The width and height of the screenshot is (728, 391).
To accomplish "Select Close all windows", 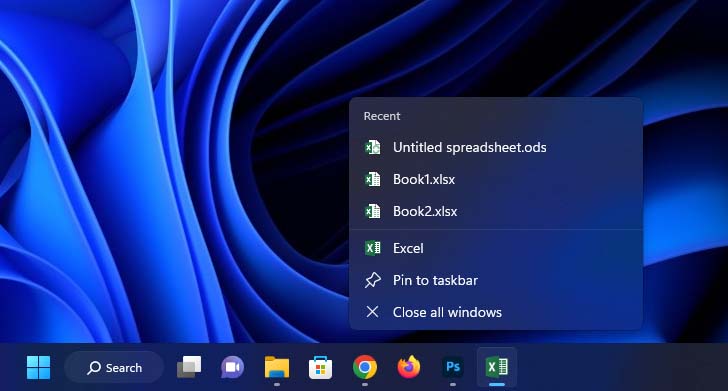I will tap(496, 312).
